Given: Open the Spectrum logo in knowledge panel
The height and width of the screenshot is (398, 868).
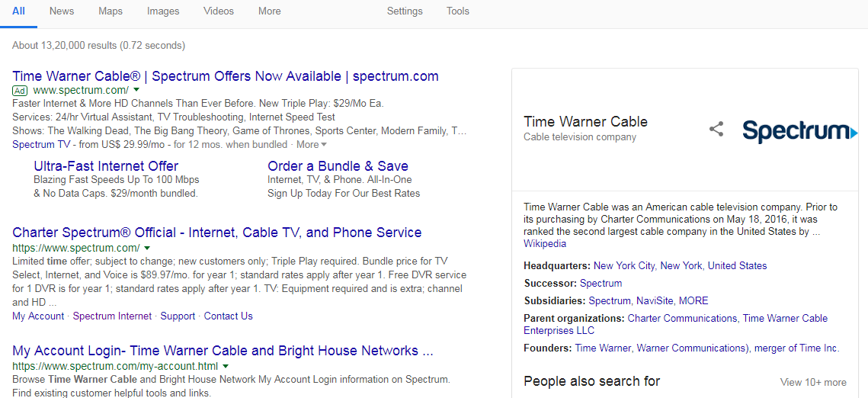Looking at the screenshot, I should tap(800, 131).
